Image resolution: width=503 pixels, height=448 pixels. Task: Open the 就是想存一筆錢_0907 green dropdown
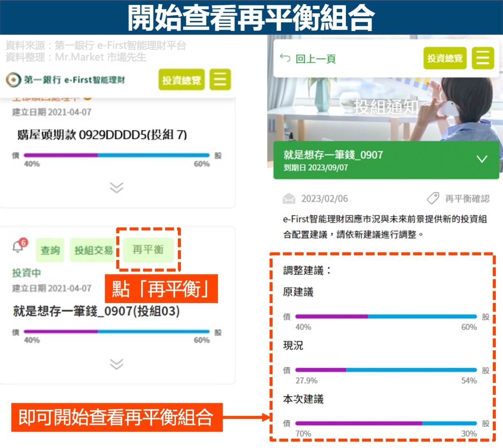pyautogui.click(x=386, y=160)
